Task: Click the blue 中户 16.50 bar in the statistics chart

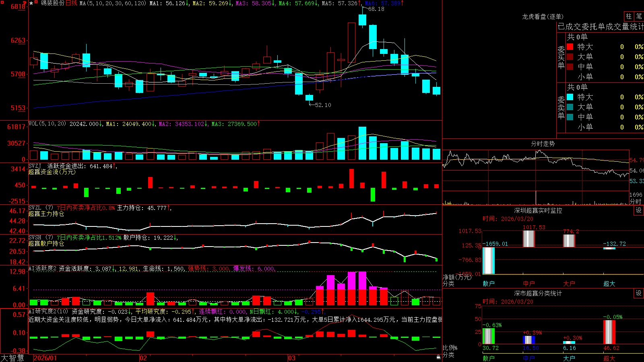Action: coord(528,340)
